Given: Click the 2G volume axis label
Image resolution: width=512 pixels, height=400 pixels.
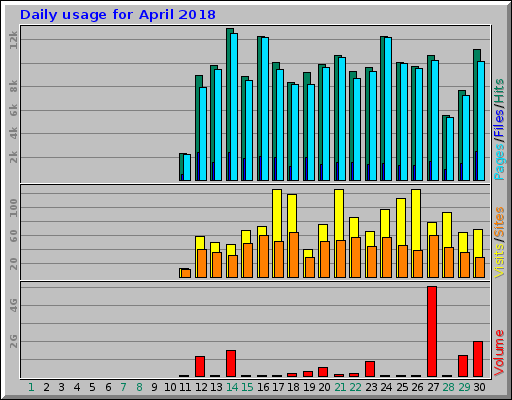Looking at the screenshot, I should (13, 341).
